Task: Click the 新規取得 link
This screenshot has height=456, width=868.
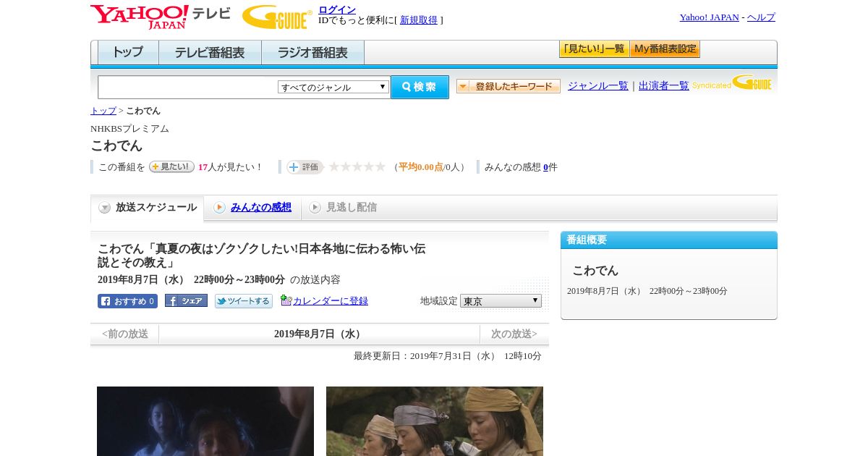Action: click(x=419, y=20)
